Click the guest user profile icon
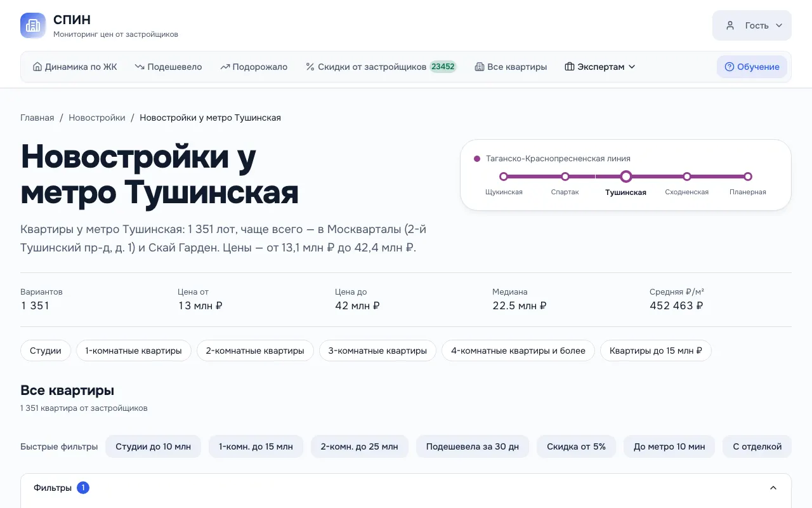The image size is (812, 508). [730, 25]
